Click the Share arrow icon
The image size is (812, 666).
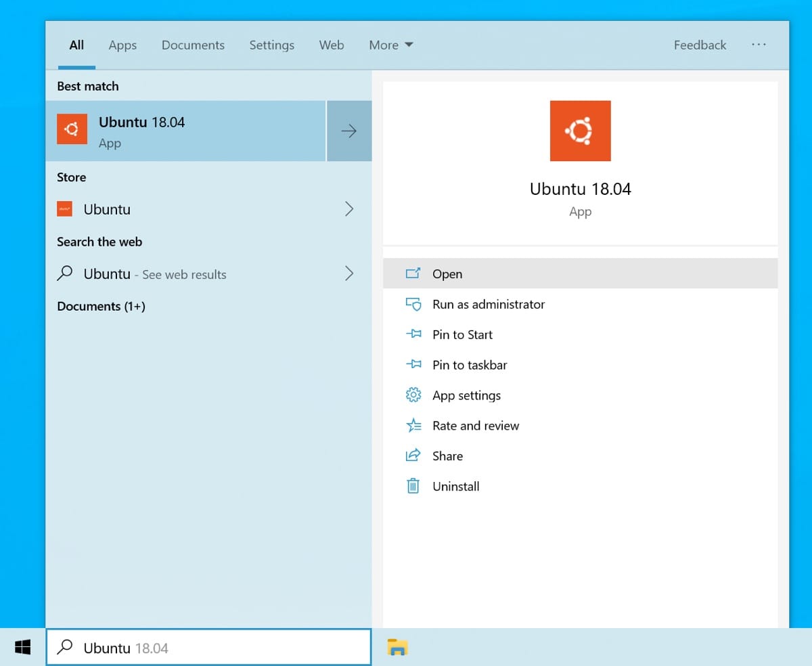click(x=413, y=456)
